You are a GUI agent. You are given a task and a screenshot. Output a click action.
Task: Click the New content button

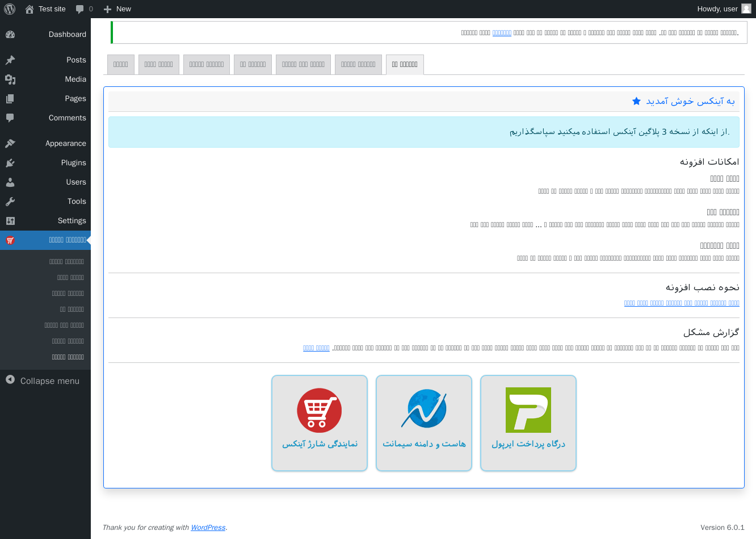117,9
